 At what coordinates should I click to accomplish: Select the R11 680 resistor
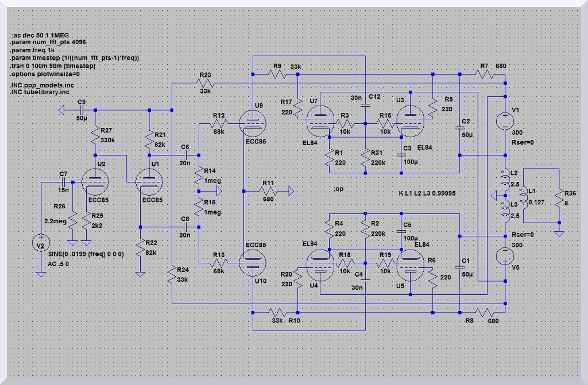[x=268, y=190]
